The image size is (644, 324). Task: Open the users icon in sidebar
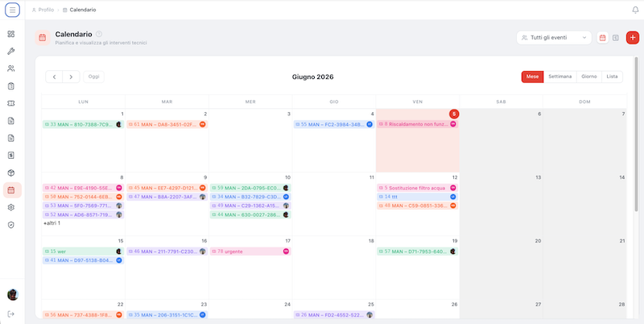click(x=11, y=69)
